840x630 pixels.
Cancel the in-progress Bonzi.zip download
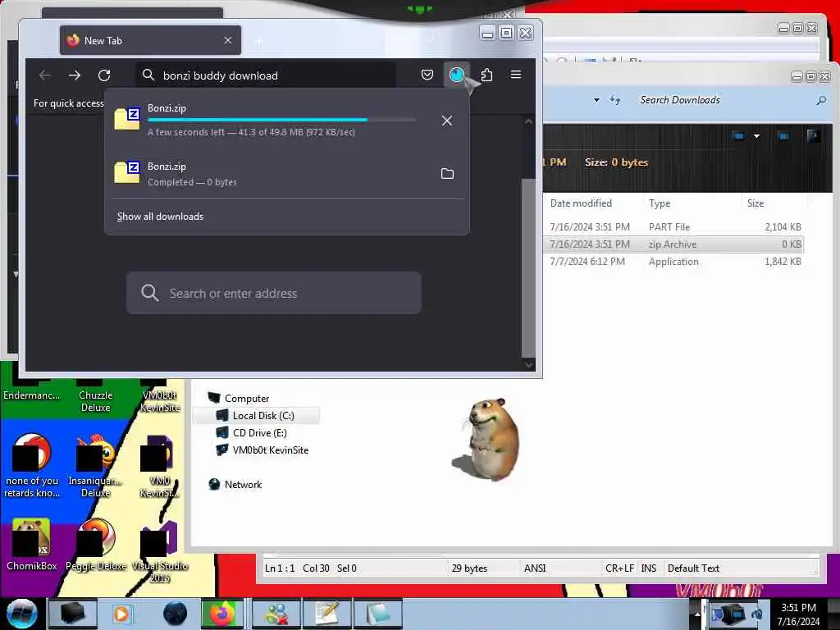pyautogui.click(x=447, y=121)
